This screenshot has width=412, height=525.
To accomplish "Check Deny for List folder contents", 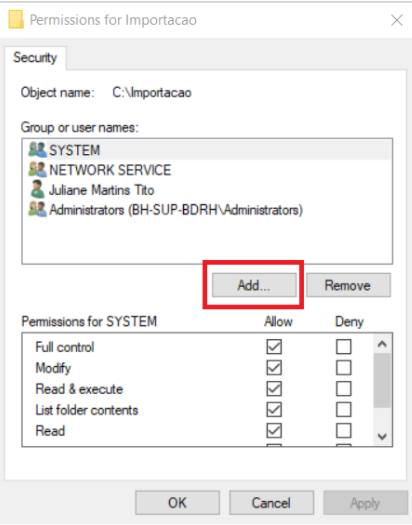I will (344, 409).
